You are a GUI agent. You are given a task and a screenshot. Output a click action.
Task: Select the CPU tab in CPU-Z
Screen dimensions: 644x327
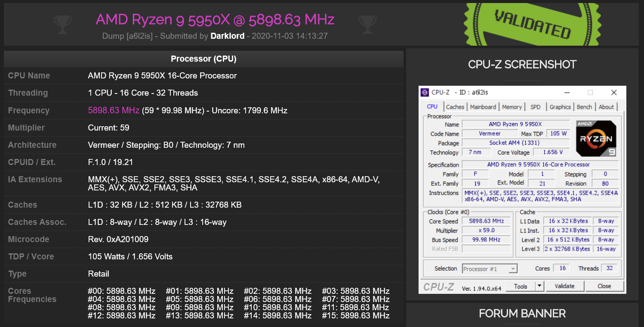[432, 107]
